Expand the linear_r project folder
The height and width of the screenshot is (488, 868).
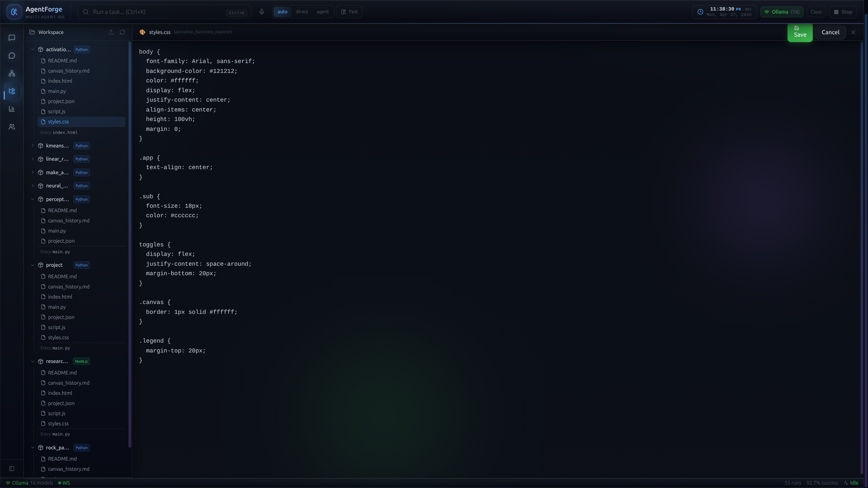click(x=33, y=159)
